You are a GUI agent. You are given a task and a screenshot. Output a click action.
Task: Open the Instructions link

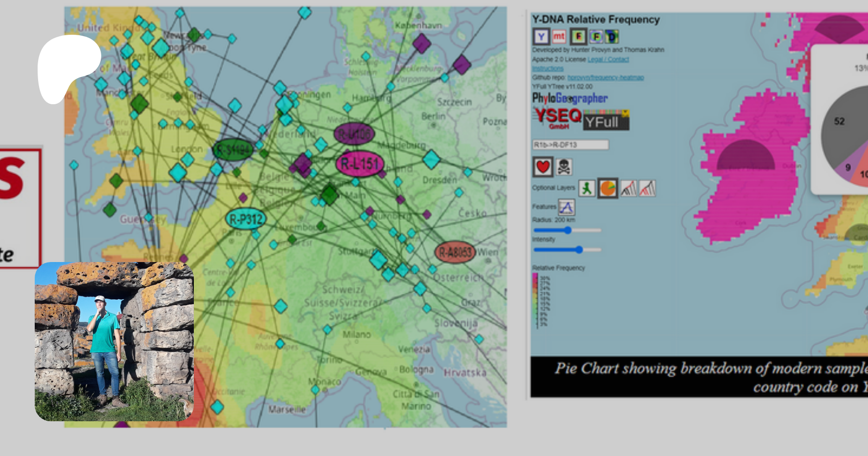pyautogui.click(x=547, y=69)
